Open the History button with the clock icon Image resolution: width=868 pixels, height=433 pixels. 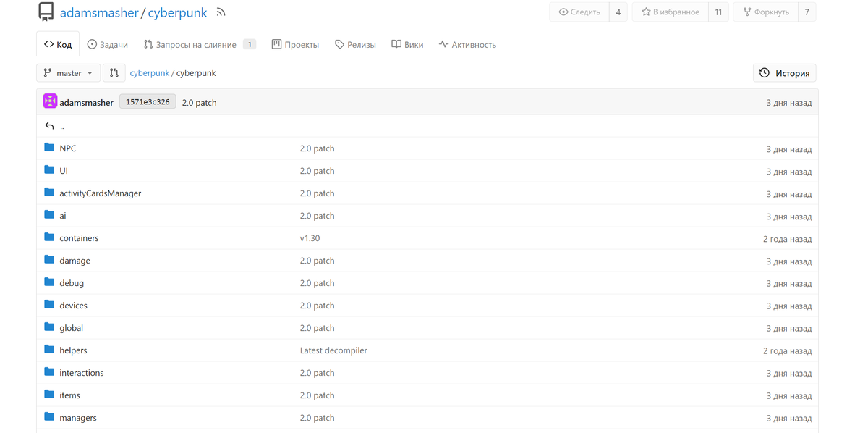tap(785, 73)
